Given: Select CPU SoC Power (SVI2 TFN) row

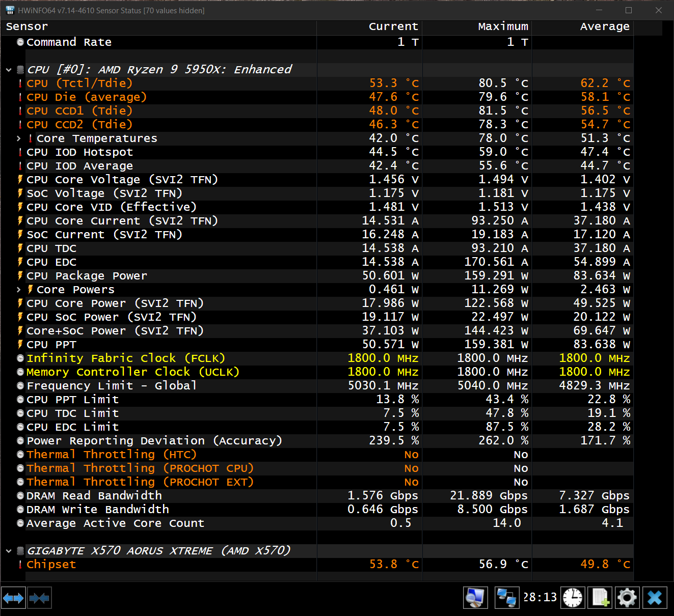Looking at the screenshot, I should (x=317, y=317).
